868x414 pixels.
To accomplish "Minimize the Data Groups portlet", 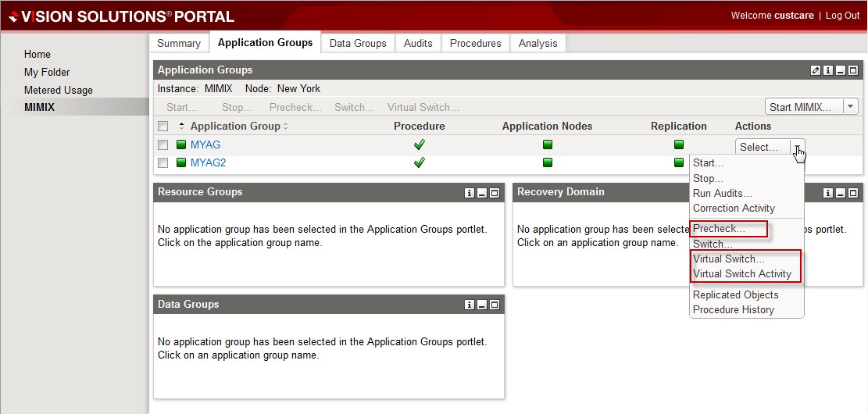I will 482,305.
